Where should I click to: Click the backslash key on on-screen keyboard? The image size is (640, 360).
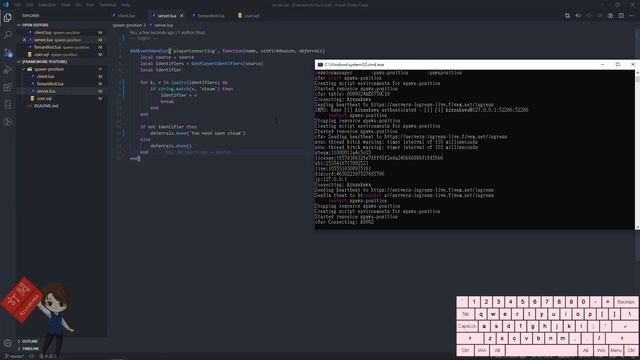point(630,314)
